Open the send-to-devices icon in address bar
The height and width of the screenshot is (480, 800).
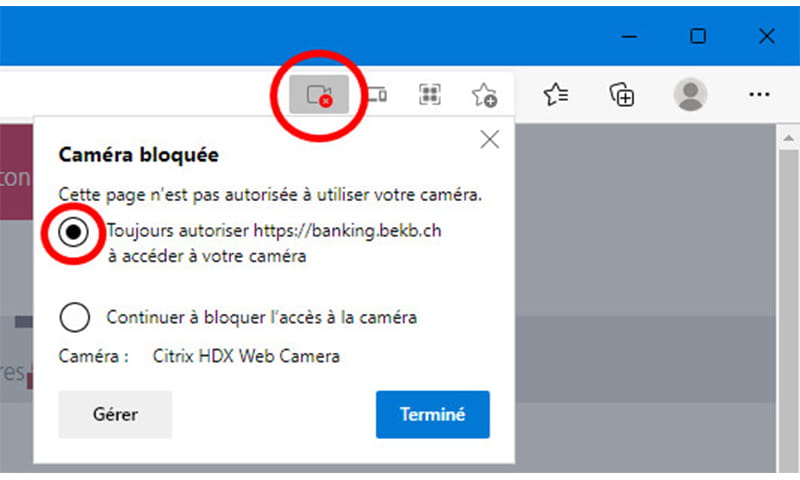coord(377,94)
